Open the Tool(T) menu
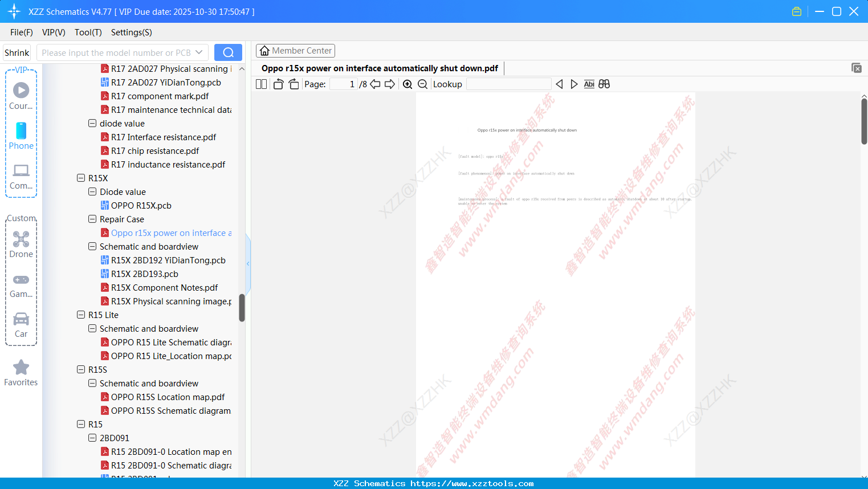This screenshot has width=868, height=489. pyautogui.click(x=88, y=32)
